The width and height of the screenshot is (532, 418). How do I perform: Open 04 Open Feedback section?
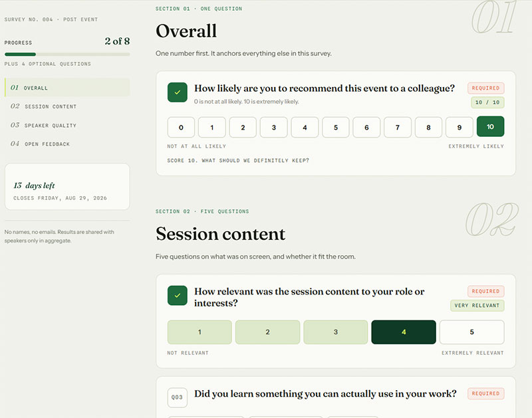tap(67, 144)
